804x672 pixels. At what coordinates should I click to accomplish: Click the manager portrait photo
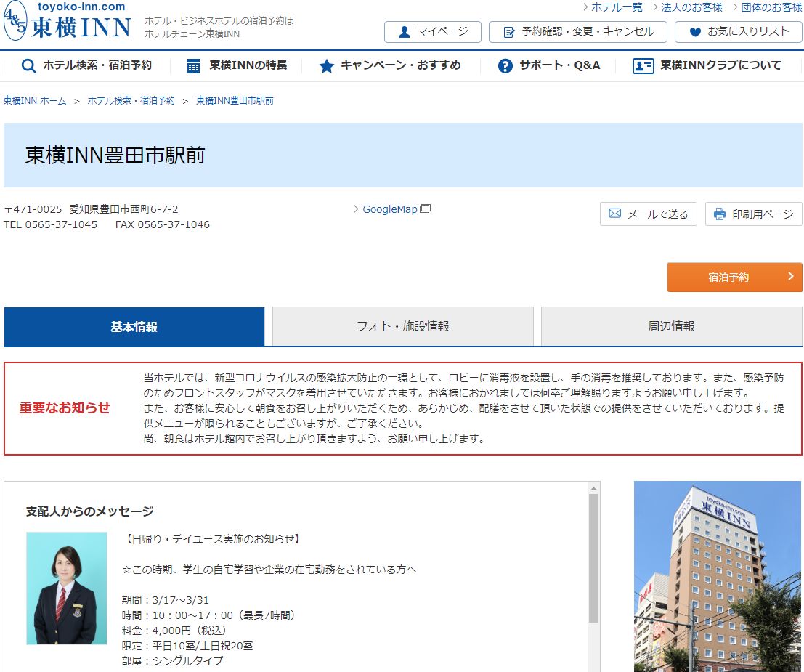pyautogui.click(x=67, y=588)
